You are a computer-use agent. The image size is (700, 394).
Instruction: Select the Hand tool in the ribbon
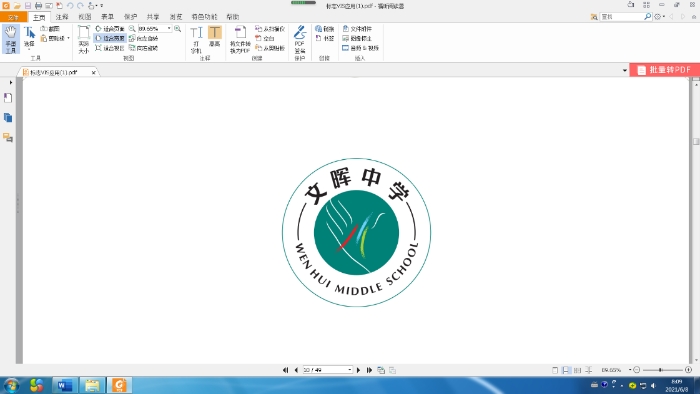point(11,39)
